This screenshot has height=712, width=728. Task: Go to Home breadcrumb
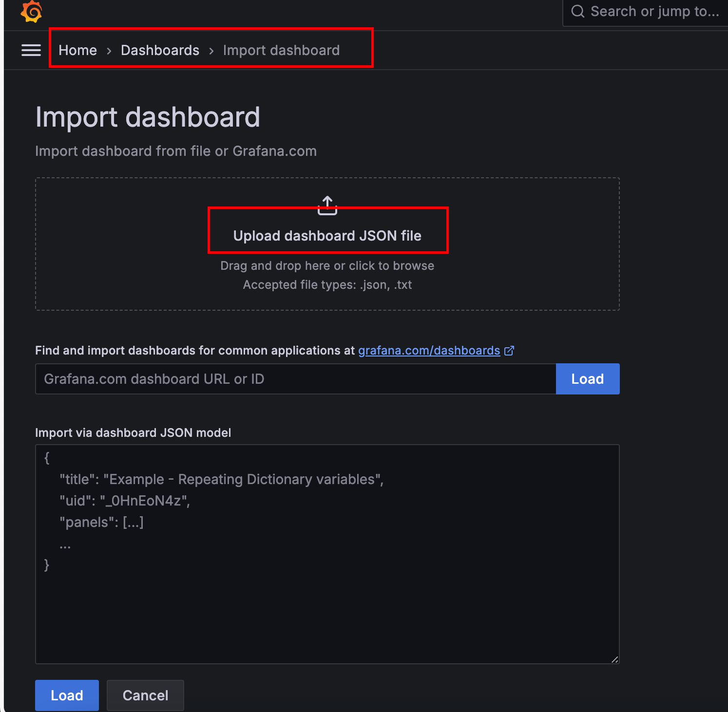click(78, 50)
